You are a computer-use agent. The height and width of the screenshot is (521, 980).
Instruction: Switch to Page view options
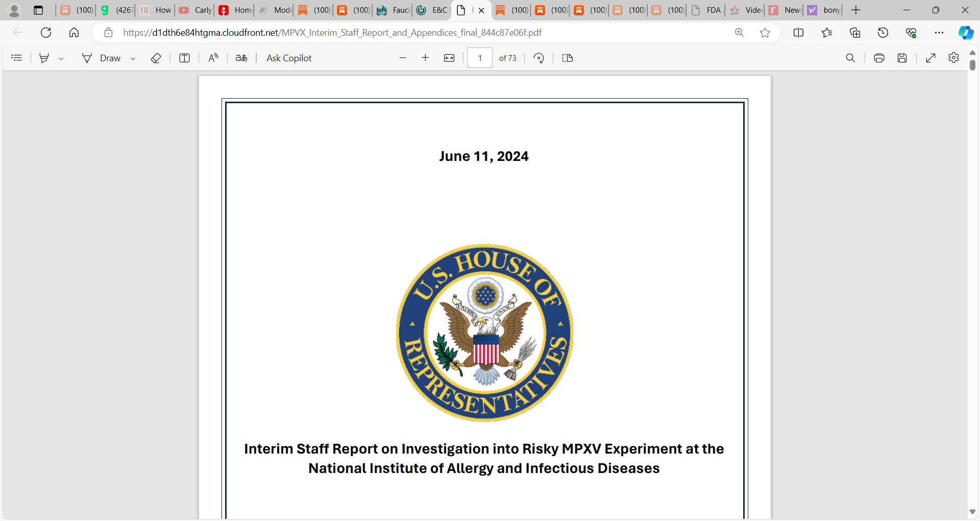click(x=568, y=58)
